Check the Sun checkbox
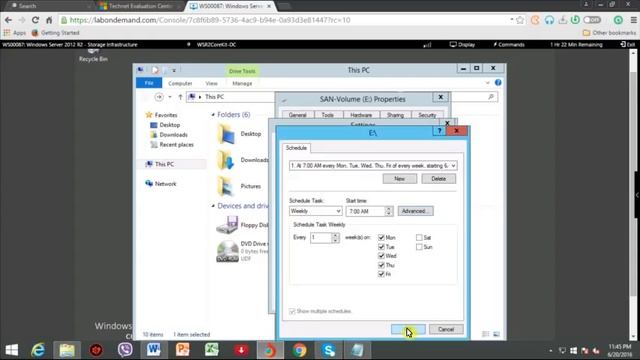The width and height of the screenshot is (640, 360). 419,247
